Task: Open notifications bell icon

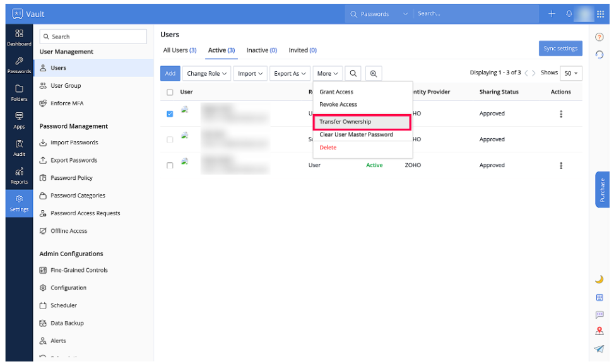Action: (x=569, y=14)
